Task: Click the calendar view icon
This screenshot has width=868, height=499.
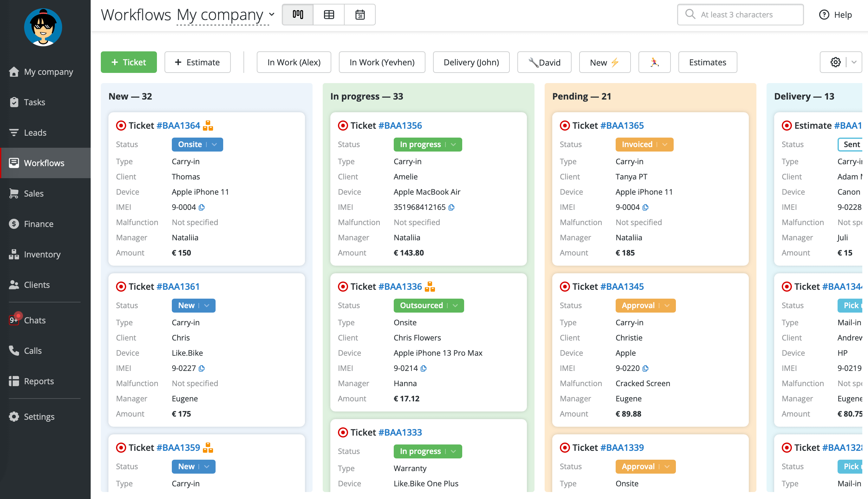Action: [x=360, y=15]
